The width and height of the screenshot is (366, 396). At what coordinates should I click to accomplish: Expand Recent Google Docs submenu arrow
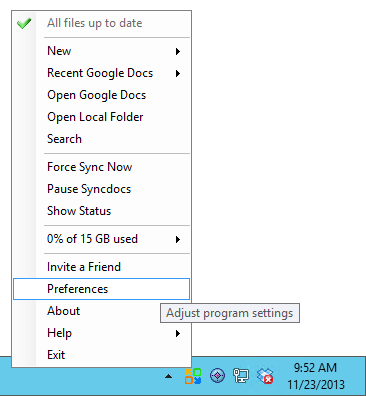pyautogui.click(x=178, y=73)
